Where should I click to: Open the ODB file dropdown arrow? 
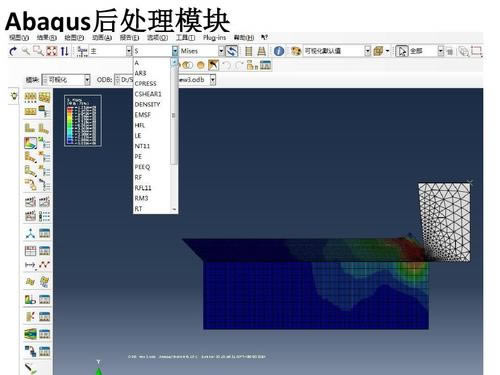pos(213,80)
